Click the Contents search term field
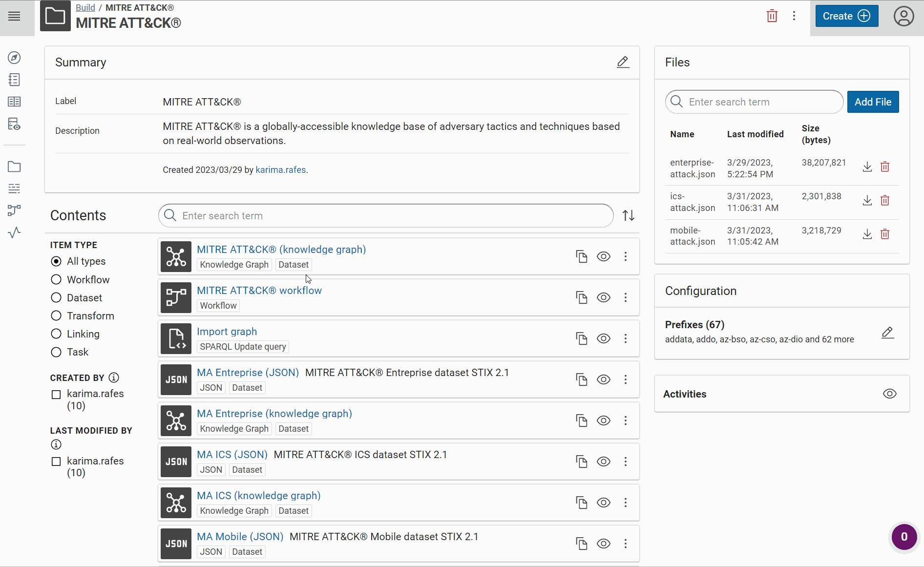The width and height of the screenshot is (924, 567). coord(386,216)
